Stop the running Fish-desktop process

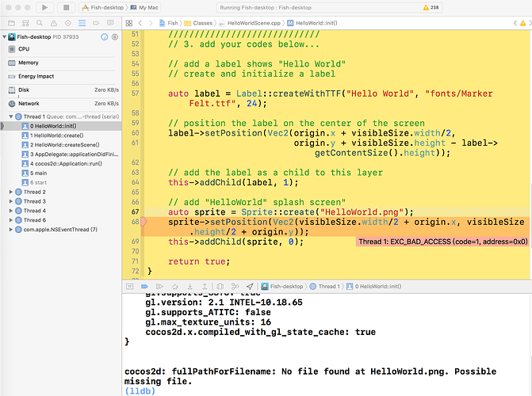coord(66,7)
